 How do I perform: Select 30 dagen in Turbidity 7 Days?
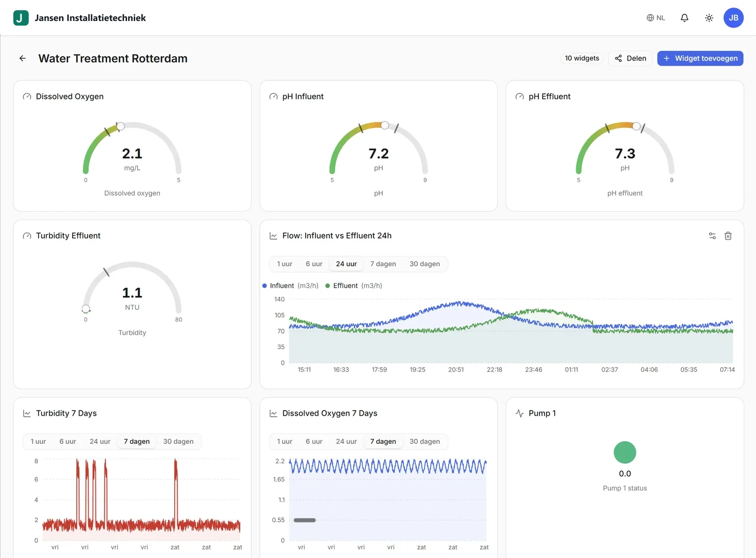point(178,442)
